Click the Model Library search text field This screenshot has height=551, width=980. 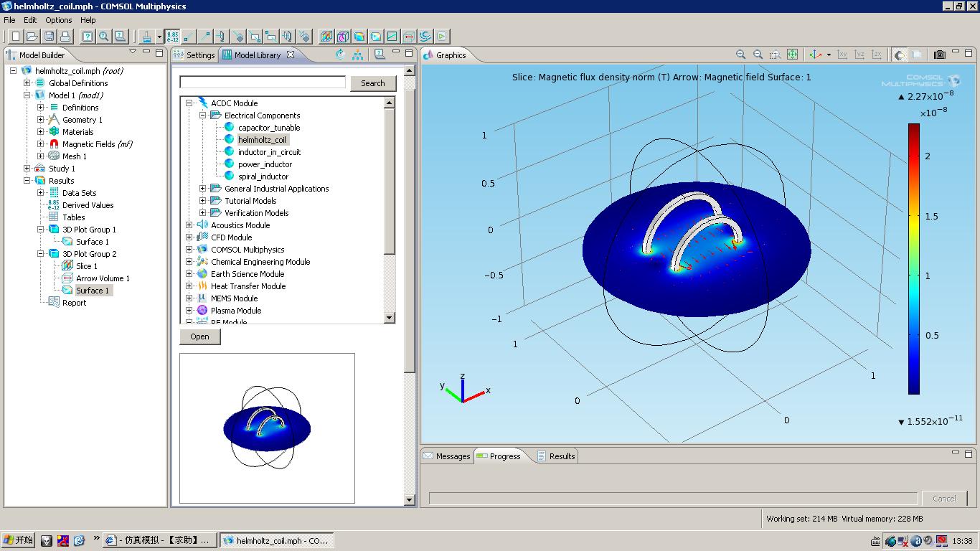263,83
